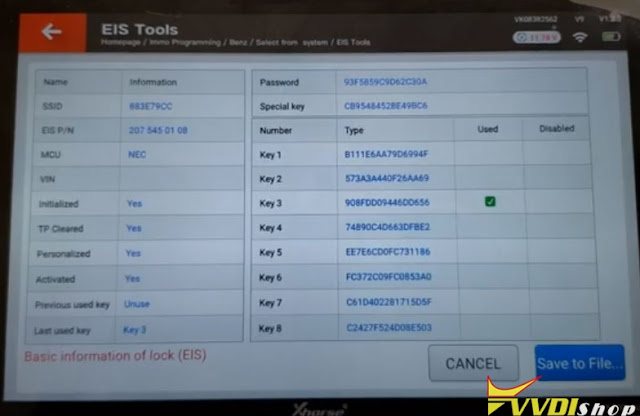The width and height of the screenshot is (640, 416).
Task: Select Key 8 value C2427F524D08E503
Action: click(389, 327)
